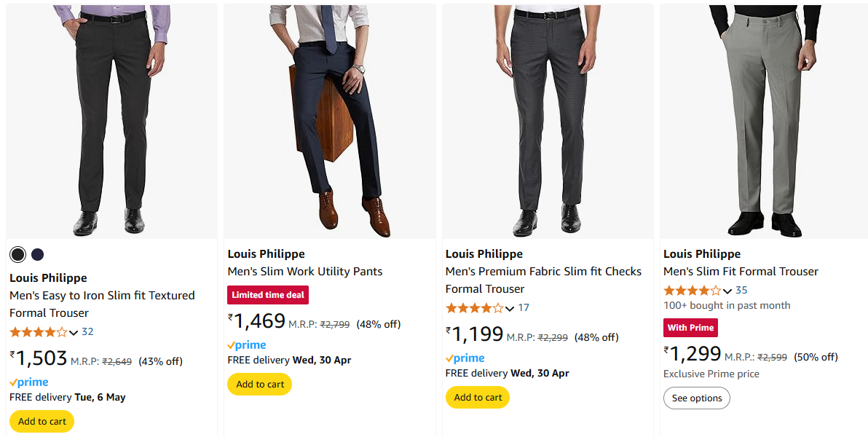This screenshot has width=868, height=437.
Task: Open the 32 reviews link
Action: tap(87, 332)
